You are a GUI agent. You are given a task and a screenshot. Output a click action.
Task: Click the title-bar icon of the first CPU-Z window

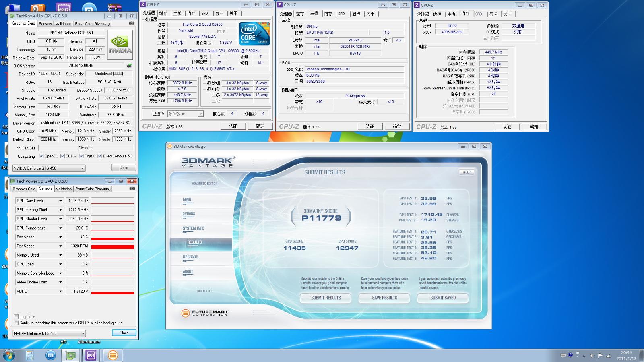tap(142, 4)
